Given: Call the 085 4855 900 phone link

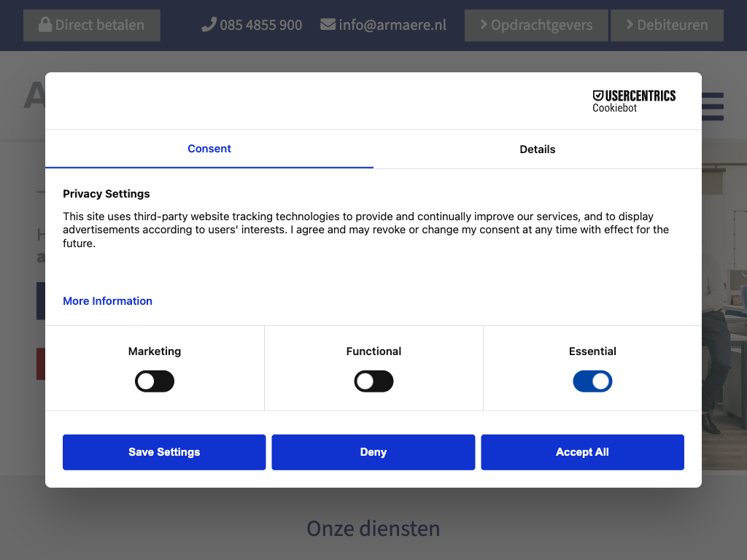Looking at the screenshot, I should [x=260, y=25].
